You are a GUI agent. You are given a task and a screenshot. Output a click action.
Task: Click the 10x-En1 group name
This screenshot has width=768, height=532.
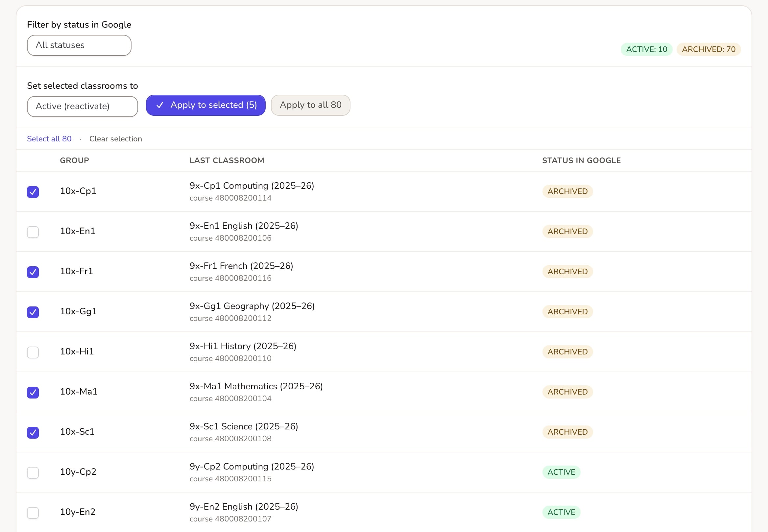click(x=78, y=231)
